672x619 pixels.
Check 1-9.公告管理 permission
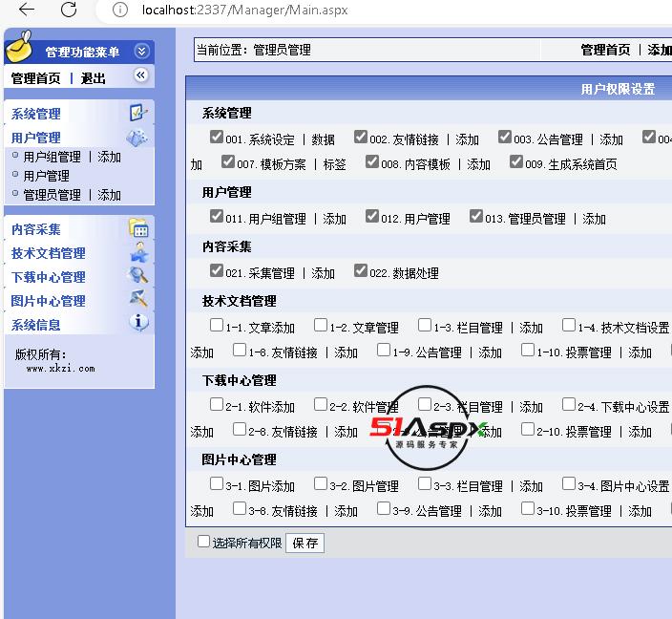coord(384,350)
